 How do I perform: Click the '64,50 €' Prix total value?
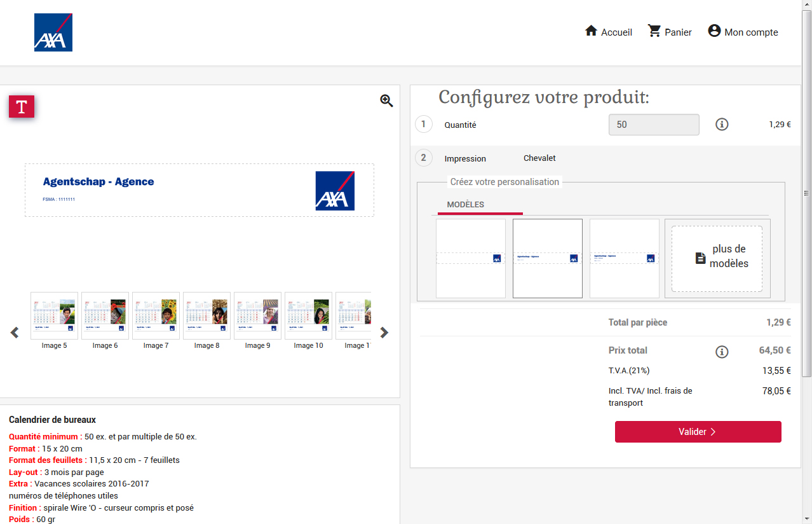[775, 350]
